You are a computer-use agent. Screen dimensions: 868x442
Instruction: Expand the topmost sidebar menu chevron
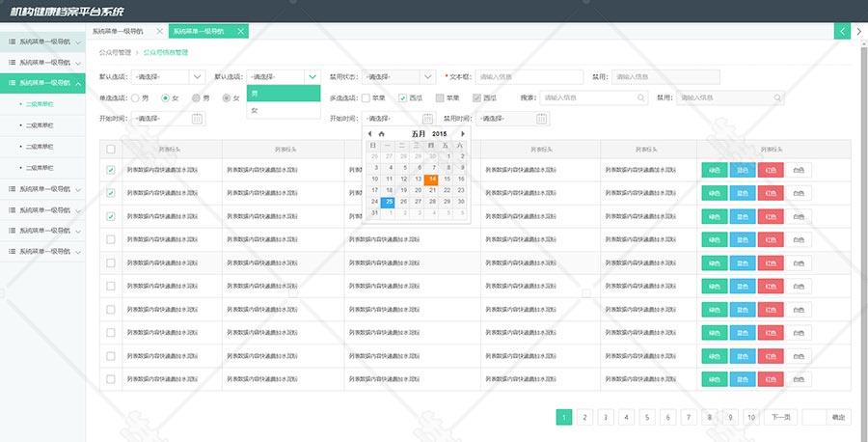[78, 42]
